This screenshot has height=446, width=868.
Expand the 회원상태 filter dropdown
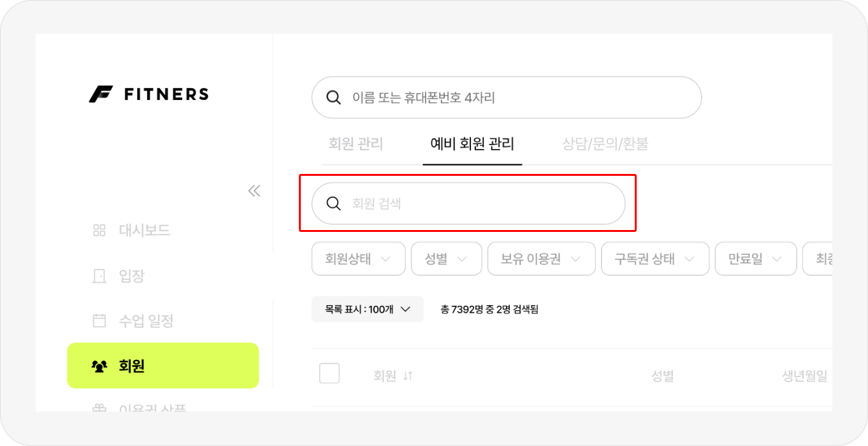point(358,259)
